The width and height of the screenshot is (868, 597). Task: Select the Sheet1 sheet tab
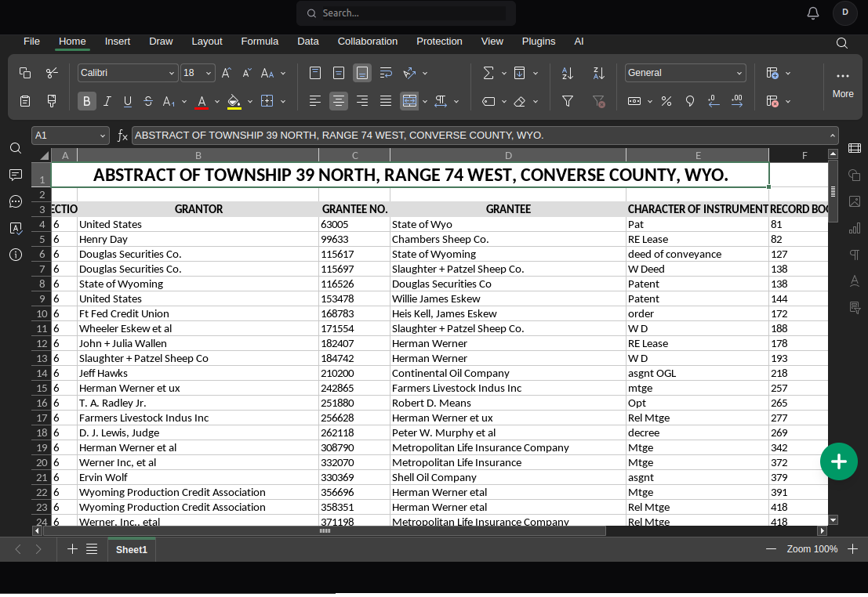[132, 549]
